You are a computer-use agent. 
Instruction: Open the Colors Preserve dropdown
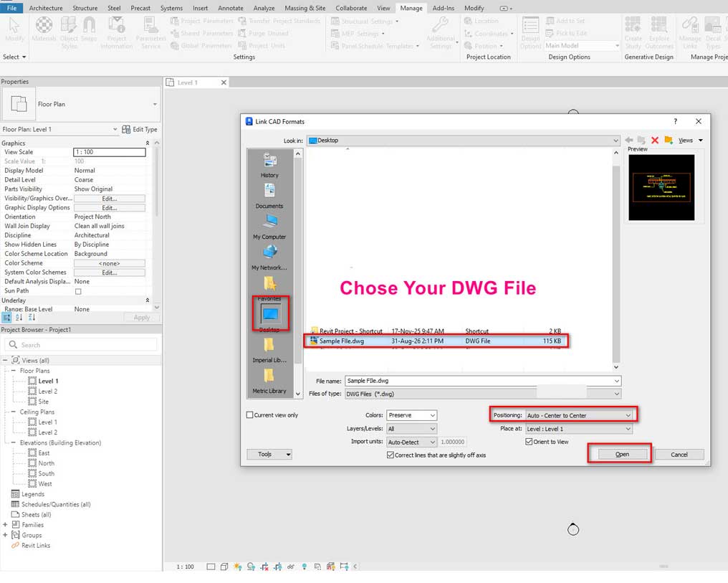click(412, 414)
